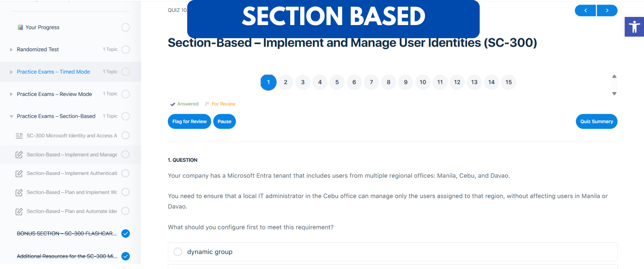
Task: Jump to question 1
Action: point(268,82)
